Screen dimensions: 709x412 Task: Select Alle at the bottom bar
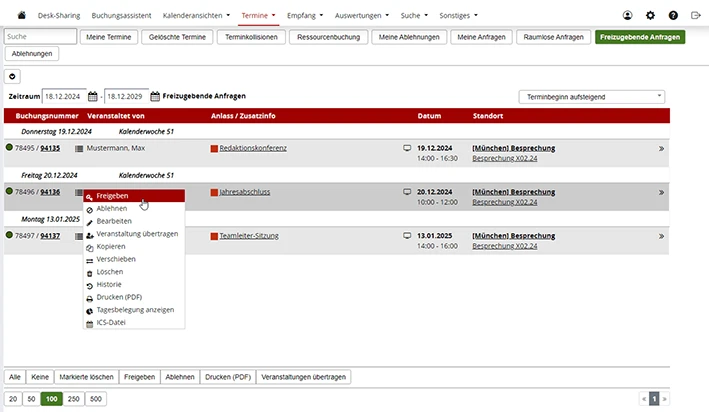pos(15,377)
